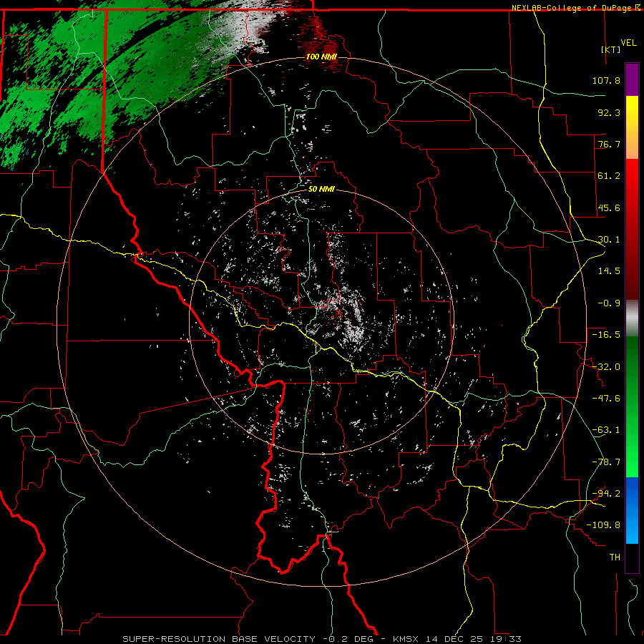This screenshot has width=644, height=644.
Task: Click the 100 NMI range ring label
Action: tap(321, 57)
